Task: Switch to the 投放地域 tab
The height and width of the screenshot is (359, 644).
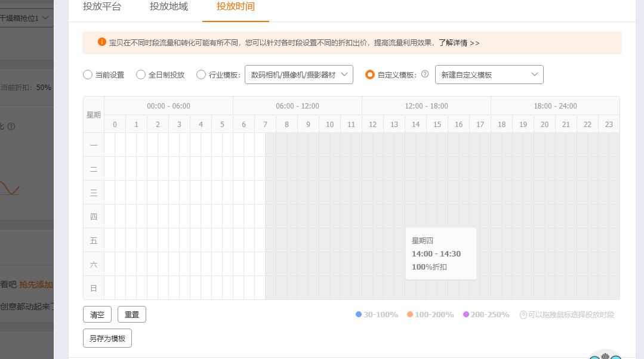Action: [x=169, y=7]
